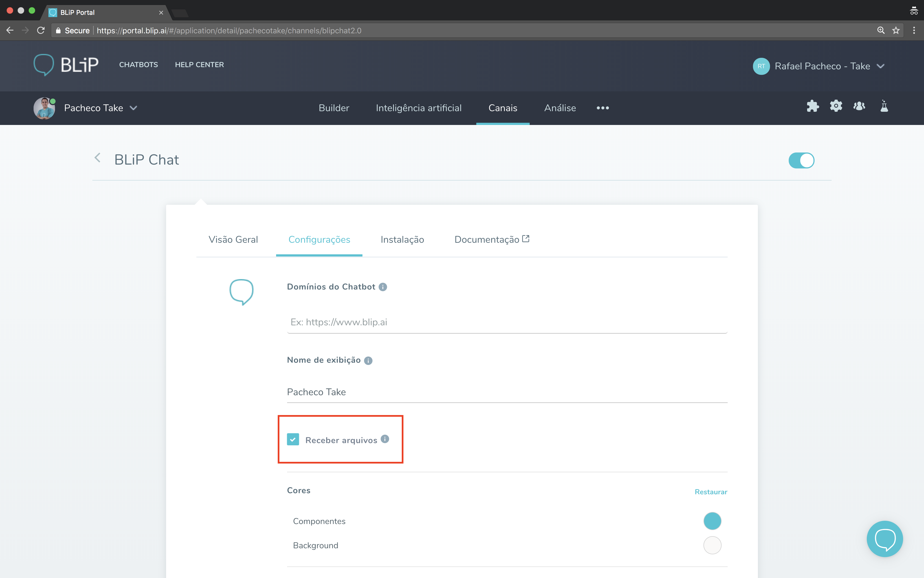The width and height of the screenshot is (924, 578).
Task: Click the RT user avatar
Action: (761, 66)
